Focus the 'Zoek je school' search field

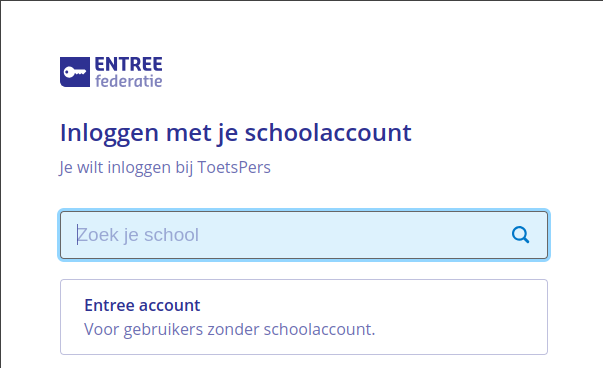click(304, 235)
